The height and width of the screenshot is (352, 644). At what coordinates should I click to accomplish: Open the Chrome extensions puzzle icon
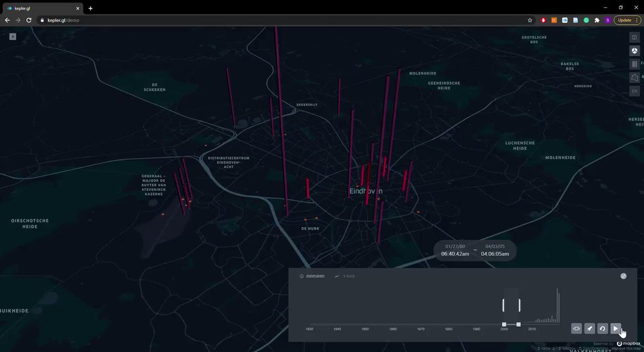(597, 20)
